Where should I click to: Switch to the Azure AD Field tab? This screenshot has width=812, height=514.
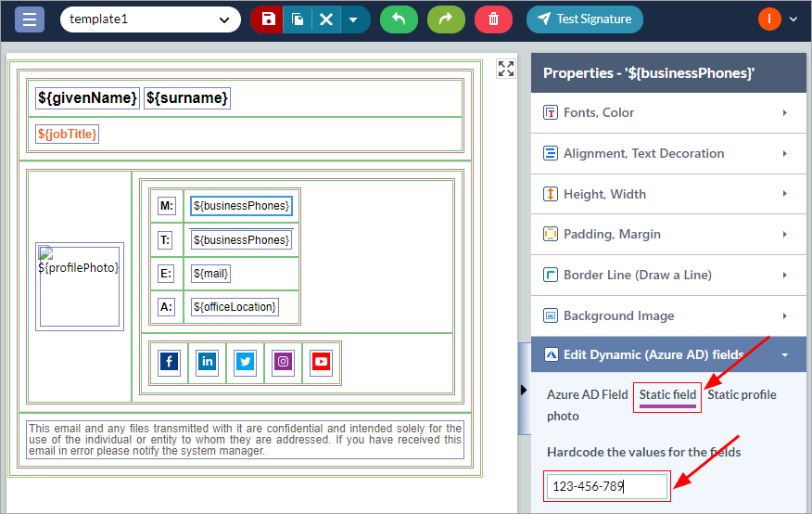coord(587,395)
